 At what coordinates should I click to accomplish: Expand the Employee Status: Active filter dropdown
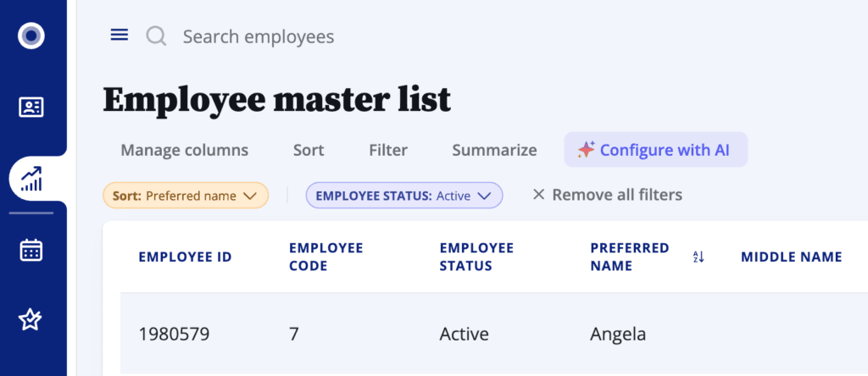403,196
